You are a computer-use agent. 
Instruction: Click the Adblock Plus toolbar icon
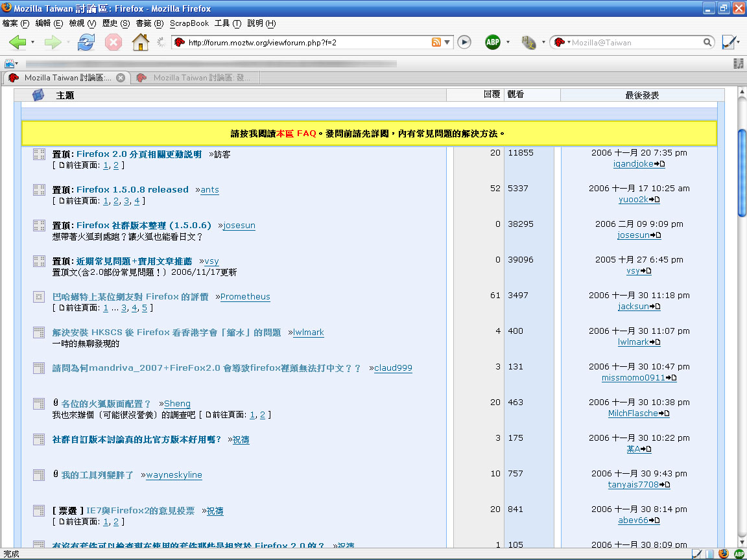(493, 43)
